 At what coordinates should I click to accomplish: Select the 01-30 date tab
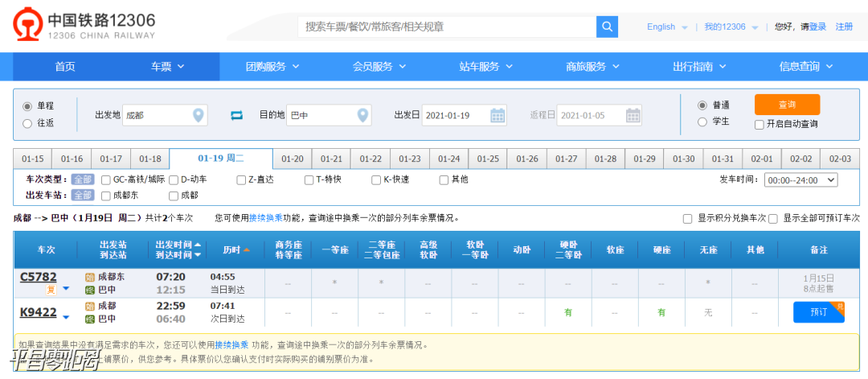(684, 159)
